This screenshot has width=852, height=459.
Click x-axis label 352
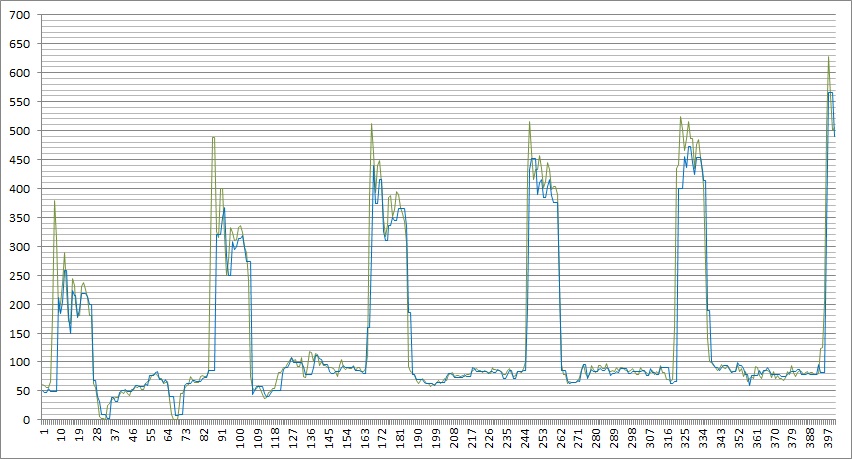[x=740, y=438]
